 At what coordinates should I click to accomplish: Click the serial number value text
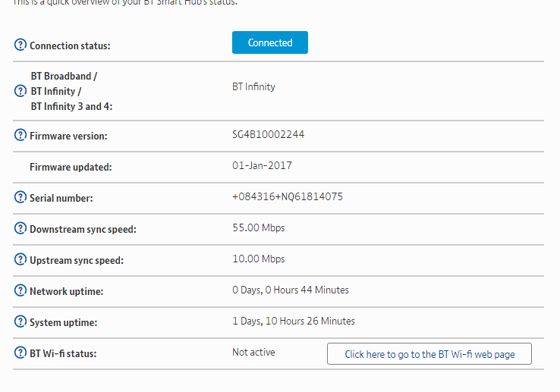[288, 196]
